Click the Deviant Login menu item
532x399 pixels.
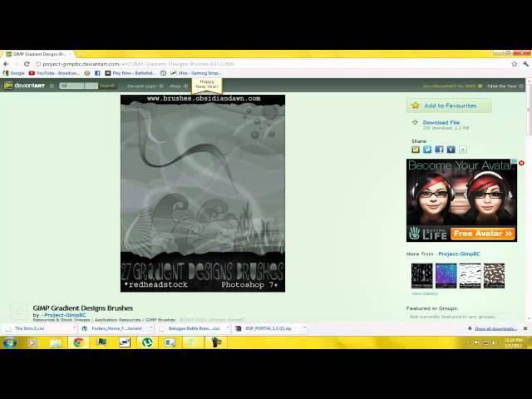point(141,86)
